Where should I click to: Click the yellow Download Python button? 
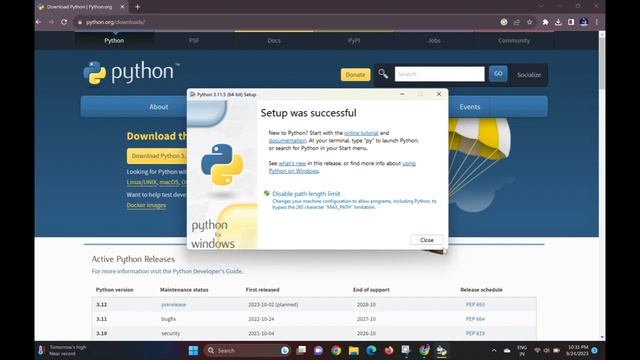coord(158,156)
